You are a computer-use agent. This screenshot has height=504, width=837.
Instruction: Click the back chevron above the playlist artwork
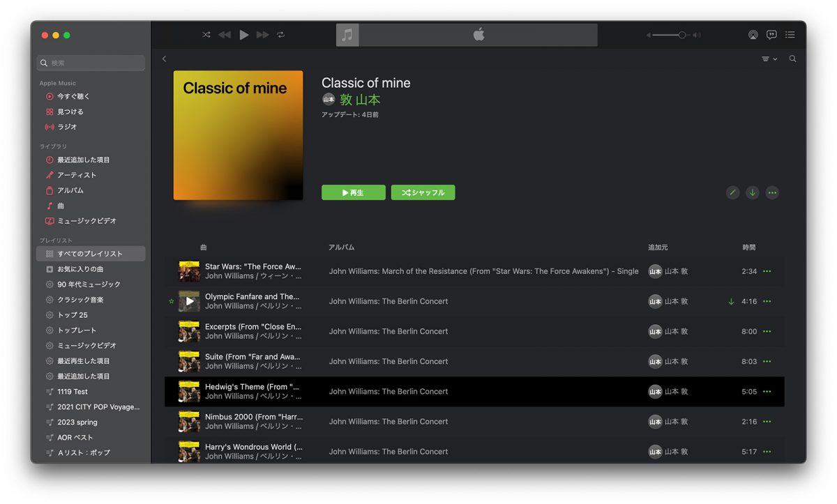coord(165,59)
